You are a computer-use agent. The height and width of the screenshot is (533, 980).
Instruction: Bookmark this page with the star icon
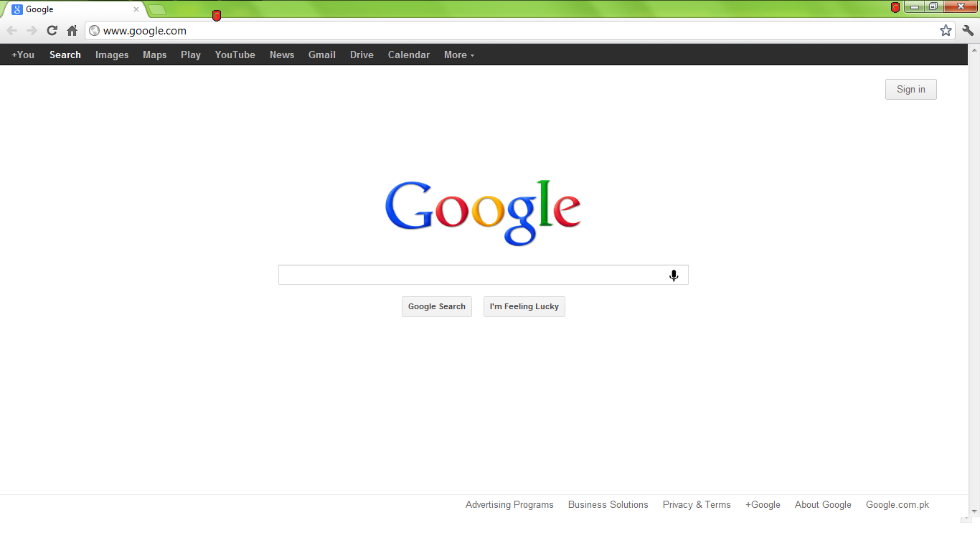tap(946, 31)
